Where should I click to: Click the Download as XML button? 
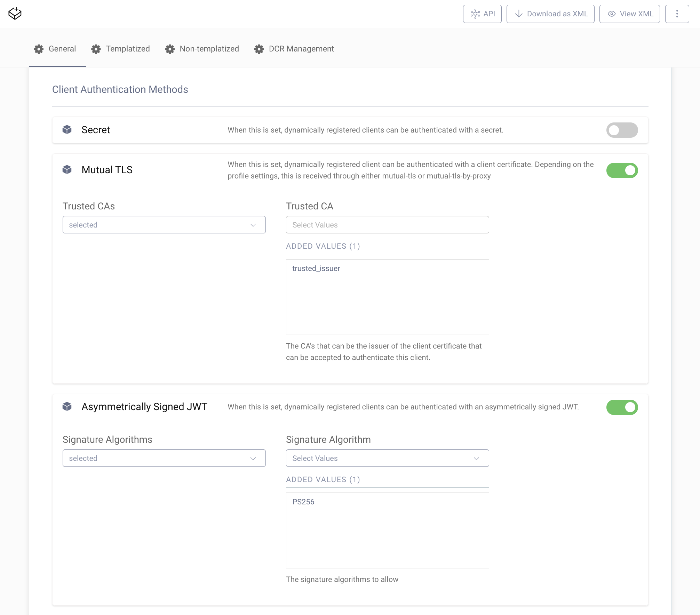tap(550, 14)
